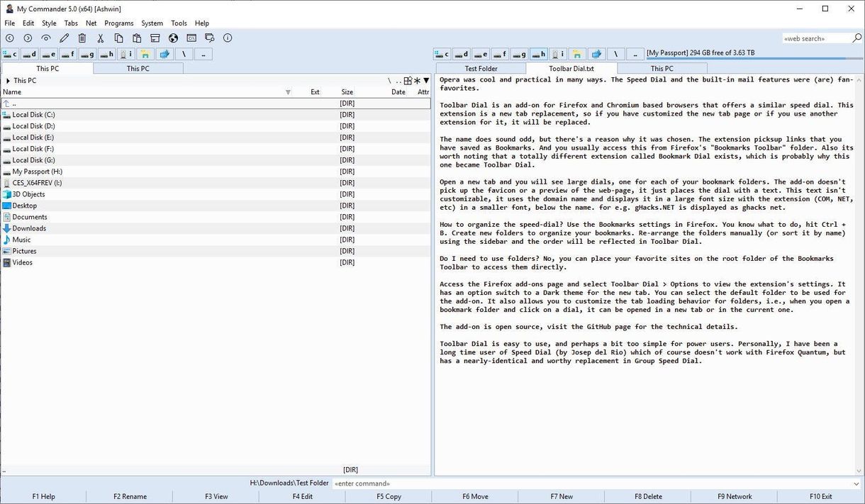The image size is (865, 504).
Task: Select the Local Disk (C:) row
Action: [216, 115]
